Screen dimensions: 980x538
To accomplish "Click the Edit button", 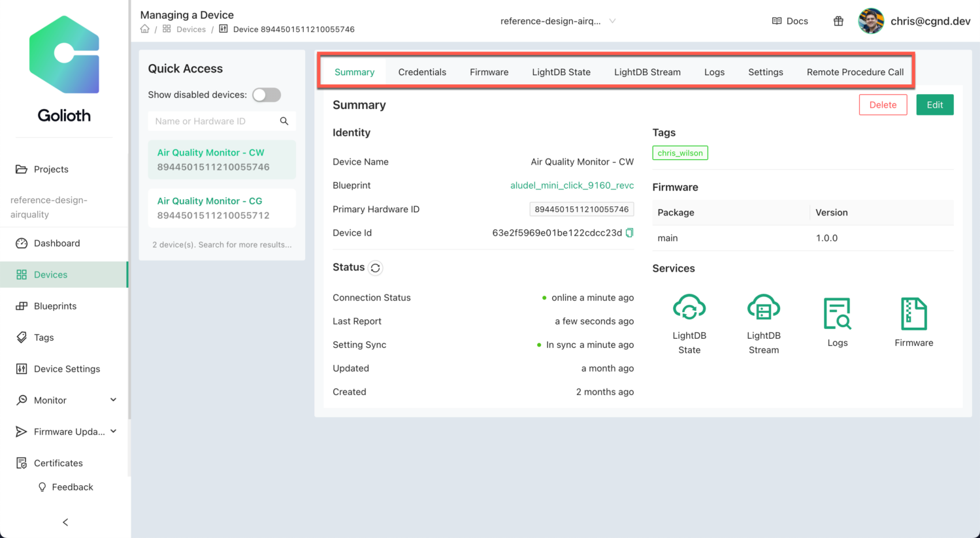I will tap(934, 104).
